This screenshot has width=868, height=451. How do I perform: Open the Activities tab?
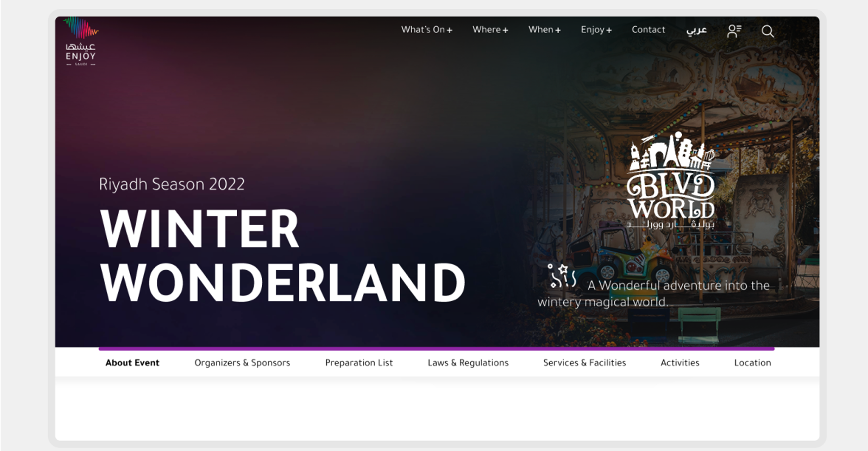click(679, 363)
